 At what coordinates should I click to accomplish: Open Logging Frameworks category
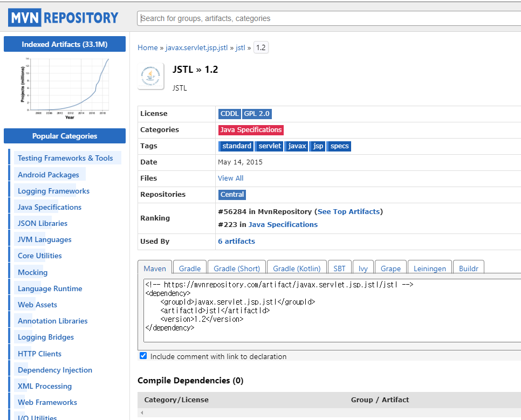tap(53, 191)
